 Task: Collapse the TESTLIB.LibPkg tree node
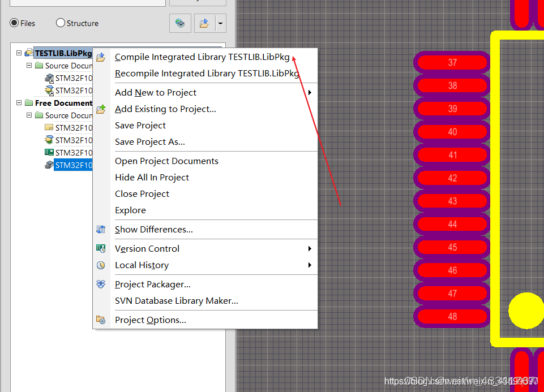coord(19,53)
